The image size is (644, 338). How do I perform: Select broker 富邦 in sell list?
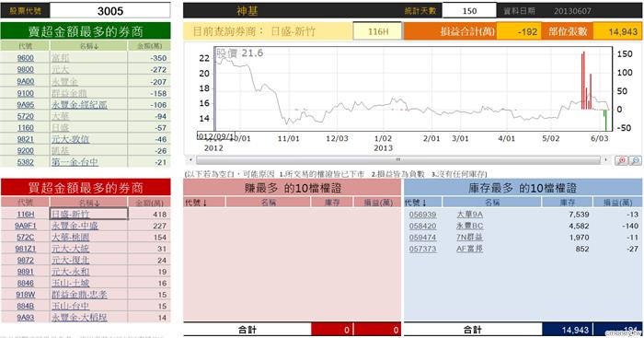coord(61,58)
